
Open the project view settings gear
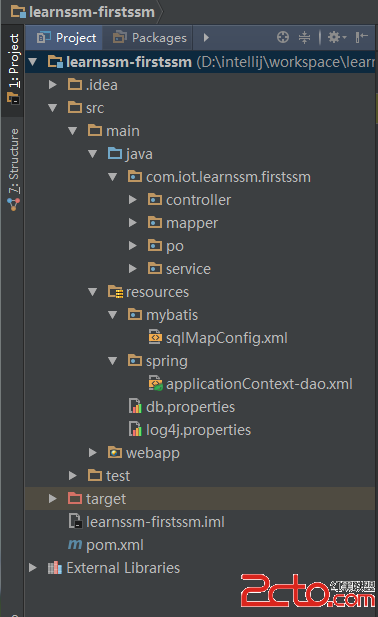[x=337, y=37]
